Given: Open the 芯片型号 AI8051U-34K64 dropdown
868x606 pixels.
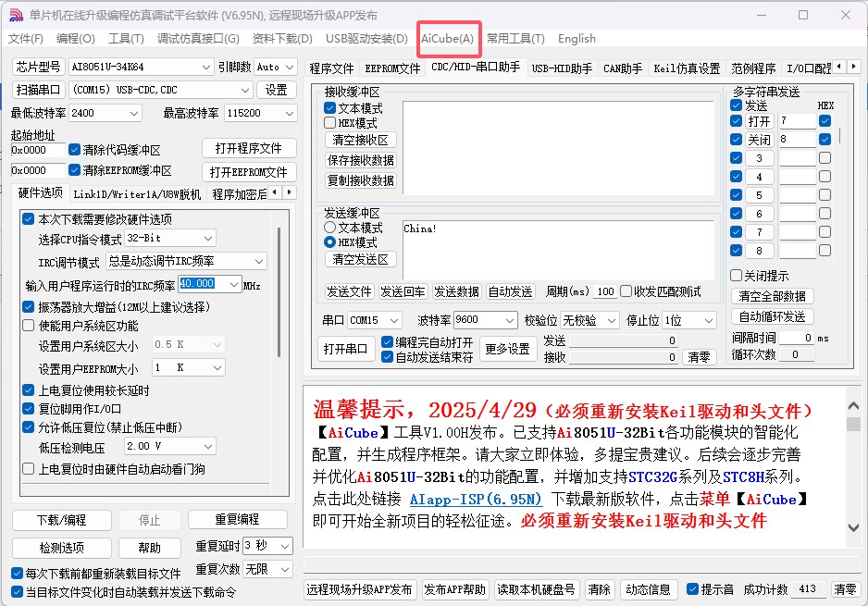Looking at the screenshot, I should pos(141,67).
